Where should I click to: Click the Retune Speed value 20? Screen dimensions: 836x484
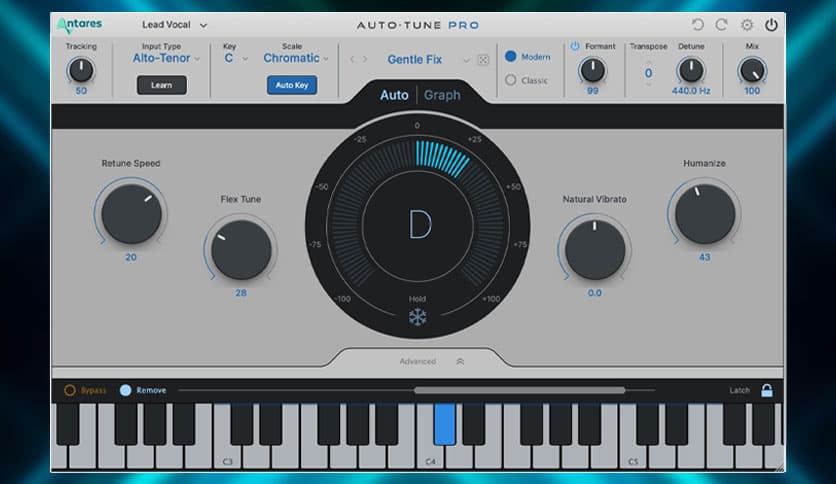coord(131,257)
